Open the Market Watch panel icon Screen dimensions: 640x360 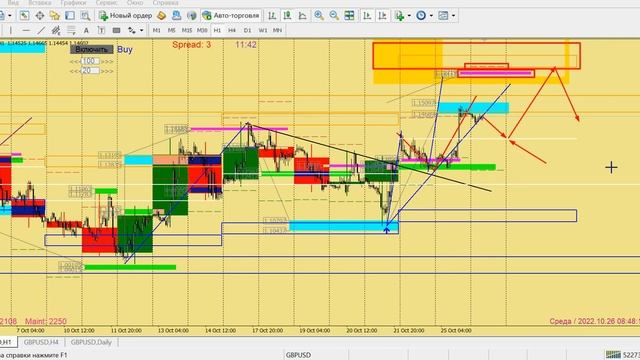[24, 16]
